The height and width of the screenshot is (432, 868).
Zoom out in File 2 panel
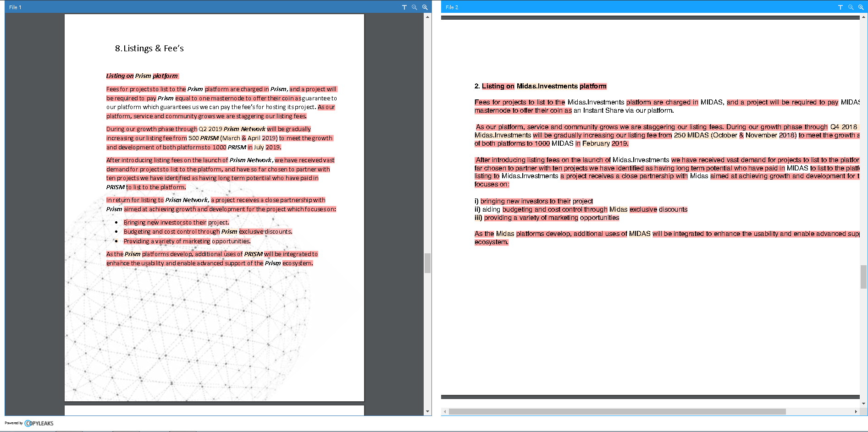point(851,7)
